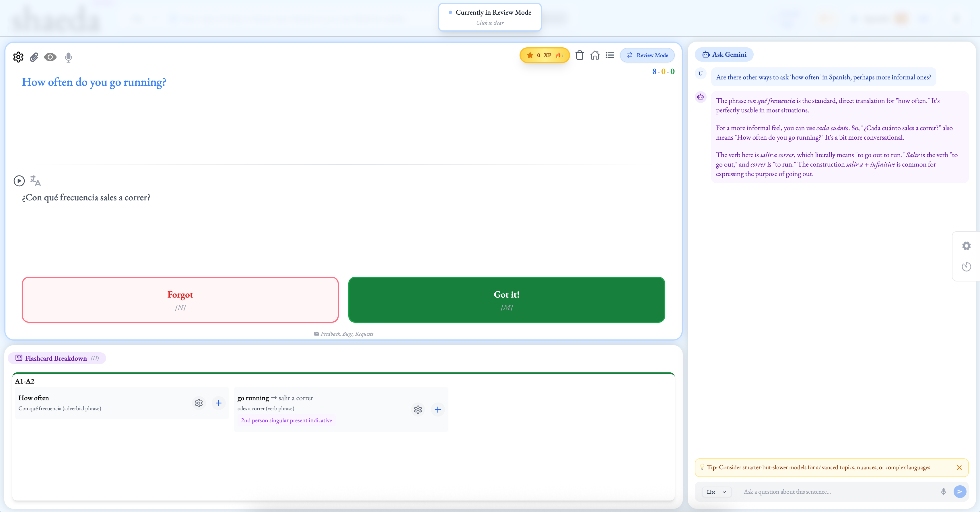This screenshot has height=512, width=980.
Task: Add 'How often' with plus icon
Action: pos(218,403)
